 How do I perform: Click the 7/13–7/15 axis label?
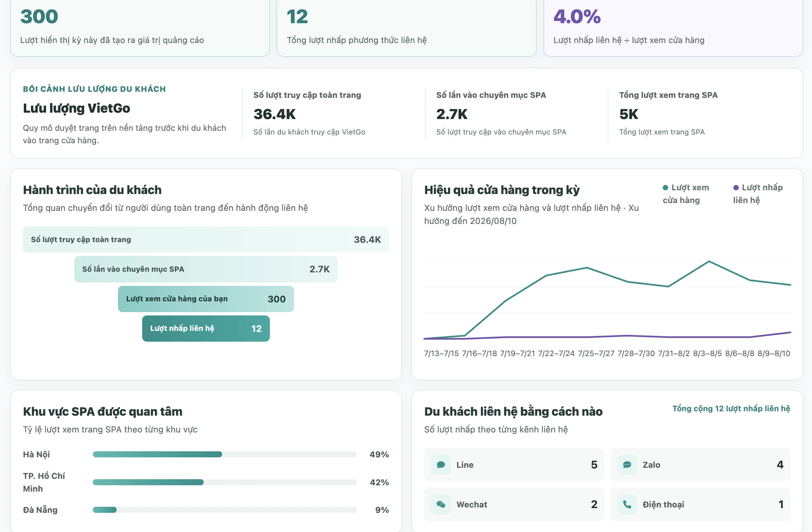pos(442,353)
